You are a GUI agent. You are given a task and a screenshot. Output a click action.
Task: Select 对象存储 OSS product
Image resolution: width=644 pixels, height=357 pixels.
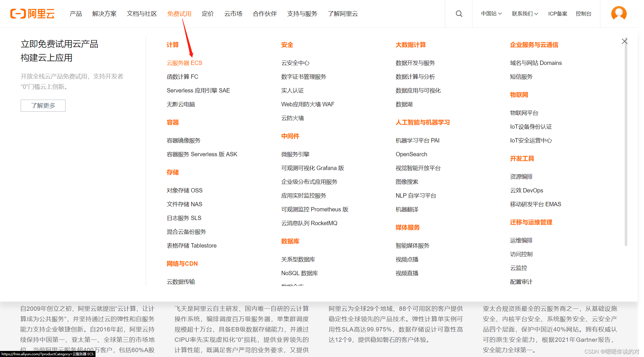click(x=184, y=190)
